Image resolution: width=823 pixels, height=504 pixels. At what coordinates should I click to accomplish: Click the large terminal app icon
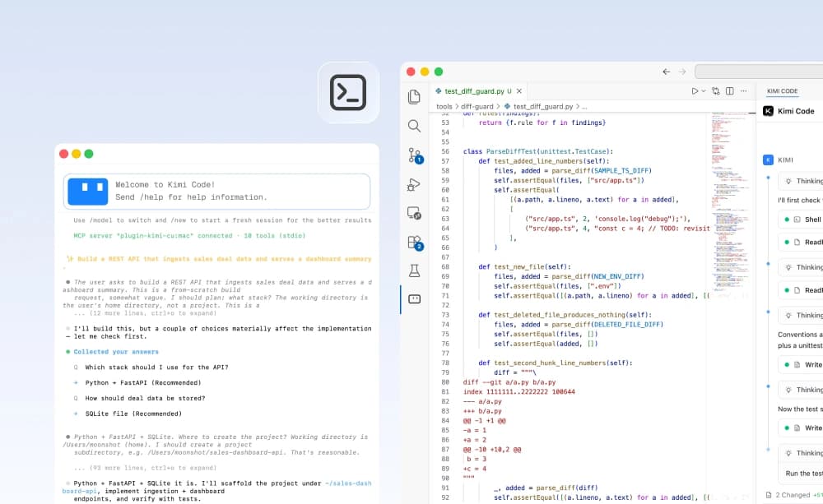[348, 93]
